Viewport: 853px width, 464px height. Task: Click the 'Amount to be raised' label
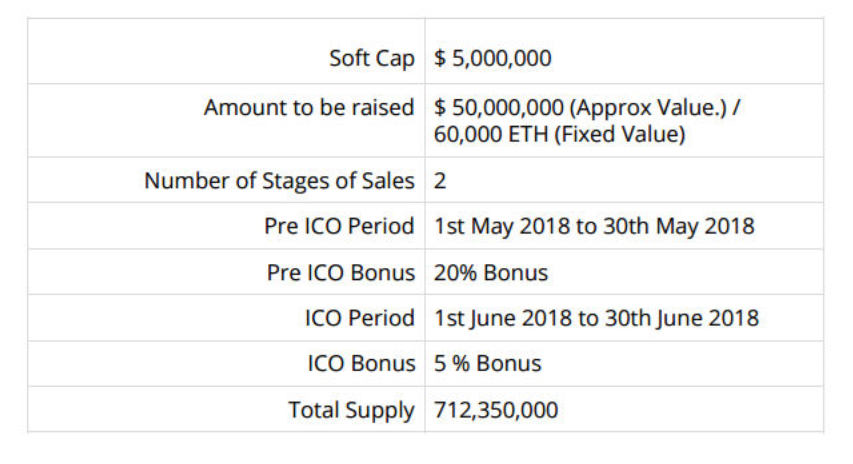click(x=309, y=107)
